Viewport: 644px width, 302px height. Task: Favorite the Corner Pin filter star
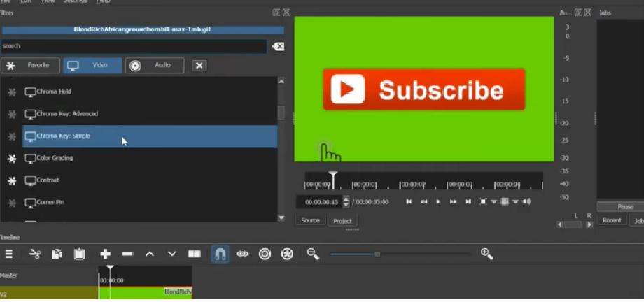tap(12, 203)
